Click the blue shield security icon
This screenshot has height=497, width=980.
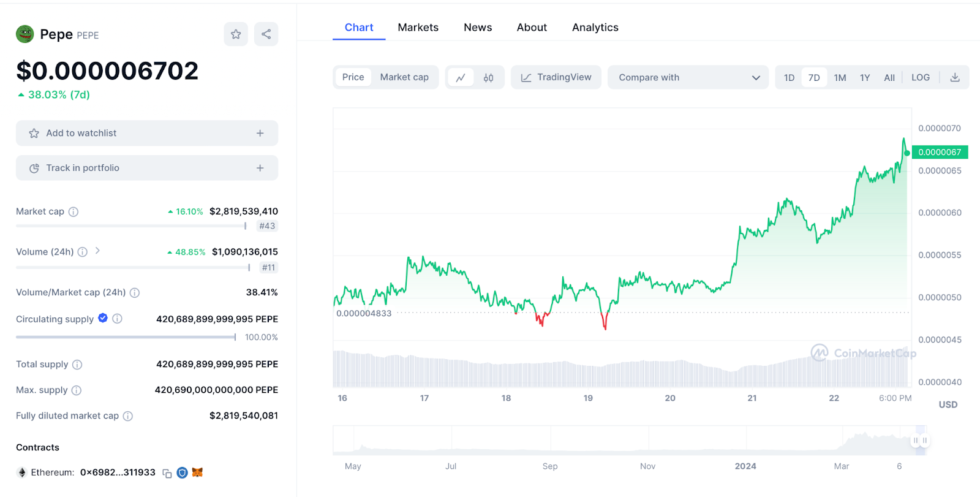(182, 472)
